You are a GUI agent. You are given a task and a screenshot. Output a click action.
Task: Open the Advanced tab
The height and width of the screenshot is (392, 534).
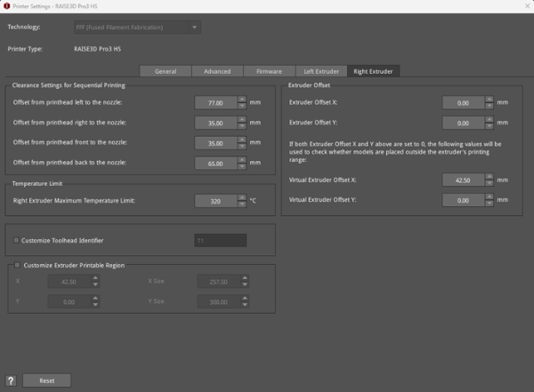coord(216,71)
